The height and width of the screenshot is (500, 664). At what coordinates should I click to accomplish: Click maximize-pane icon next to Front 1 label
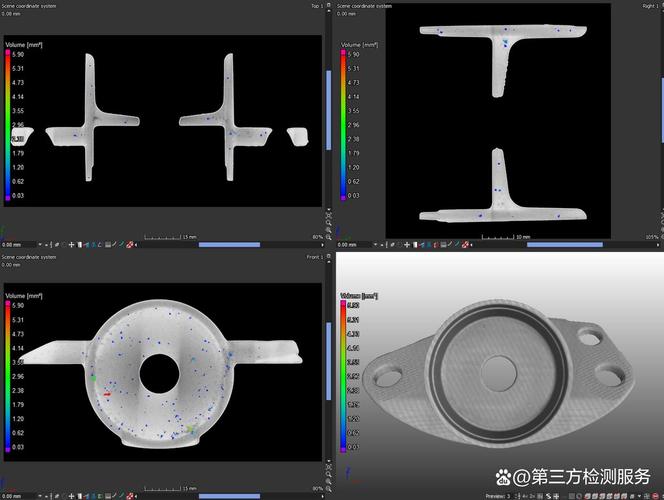[x=329, y=257]
